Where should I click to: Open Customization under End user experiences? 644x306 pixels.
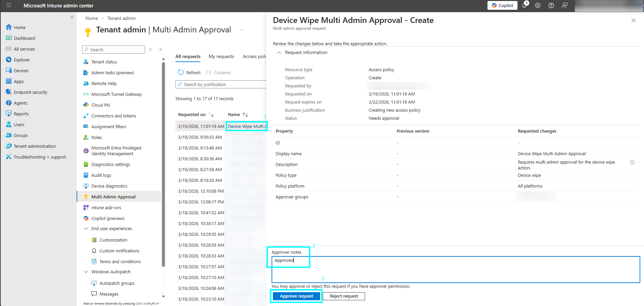113,240
